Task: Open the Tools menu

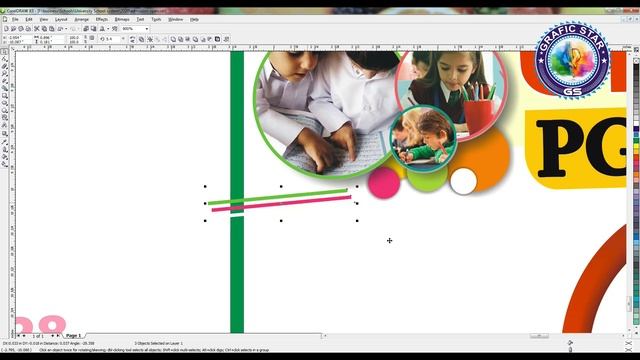Action: pyautogui.click(x=156, y=19)
